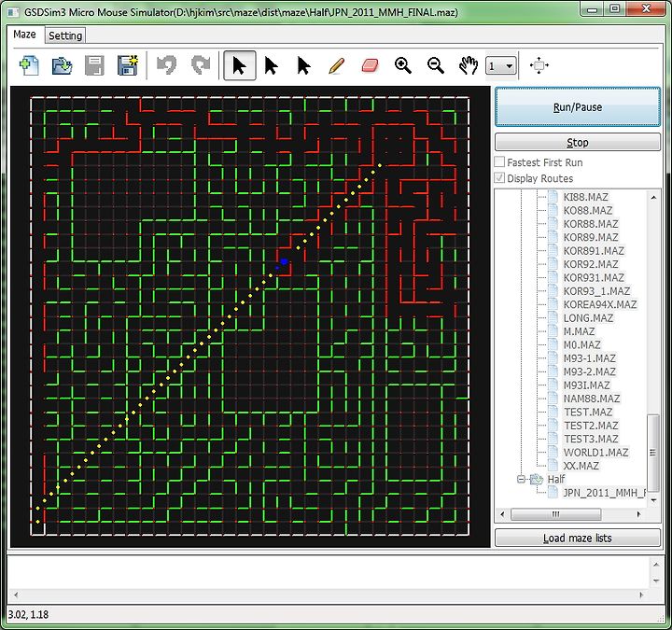Image resolution: width=672 pixels, height=630 pixels.
Task: Select KI88.MAZ in the maze list
Action: click(585, 197)
